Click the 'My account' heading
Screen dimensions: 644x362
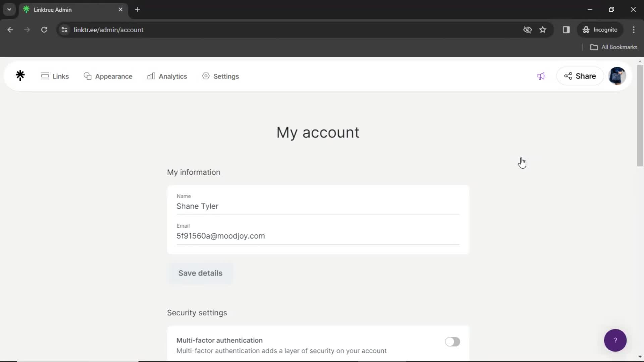pos(318,132)
